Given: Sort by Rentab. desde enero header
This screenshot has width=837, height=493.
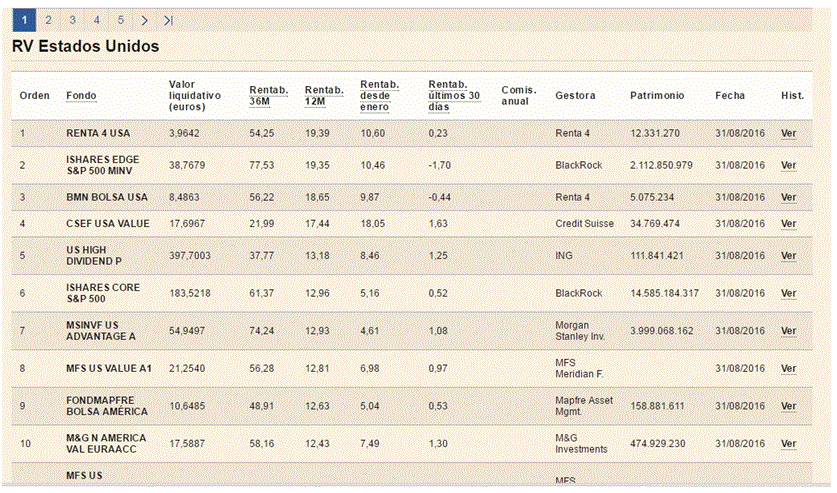Looking at the screenshot, I should (380, 96).
